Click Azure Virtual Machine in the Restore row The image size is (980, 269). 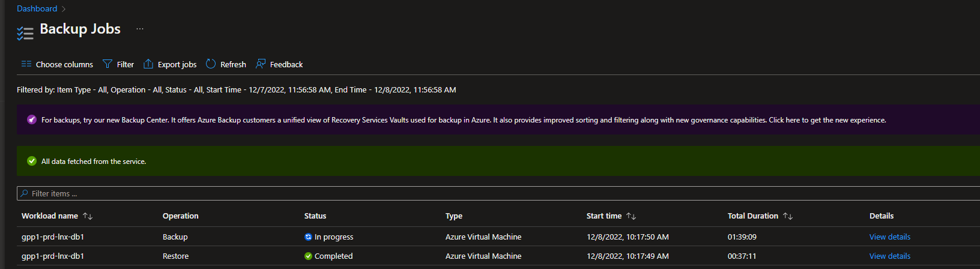tap(483, 256)
